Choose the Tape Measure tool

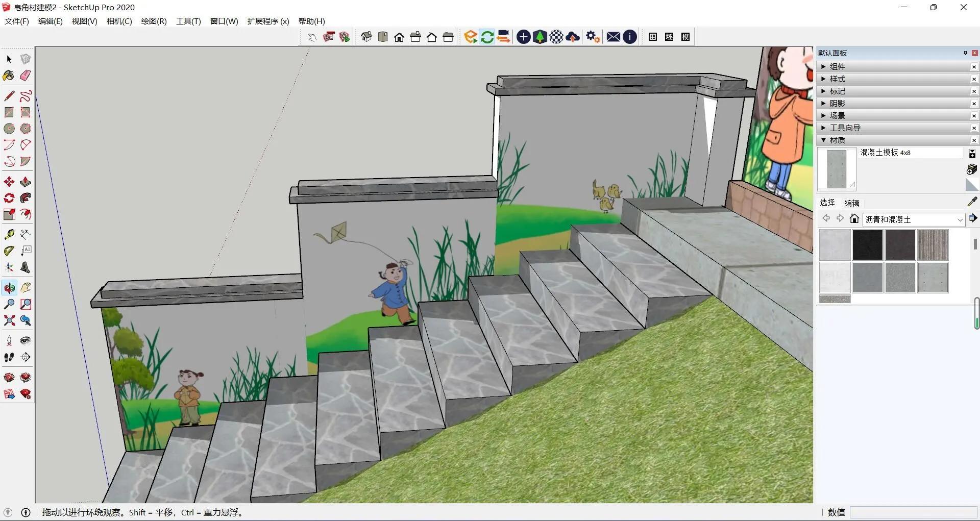[9, 234]
